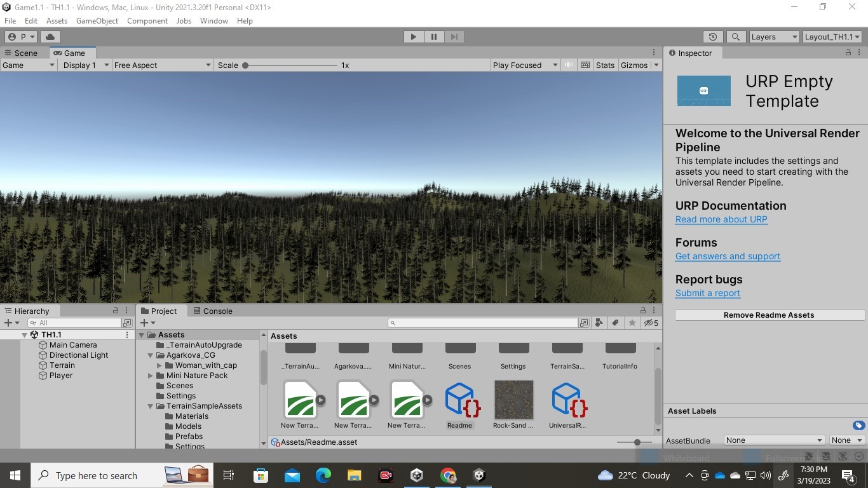Open the Component menu
Image resolution: width=868 pixels, height=488 pixels.
[x=147, y=21]
